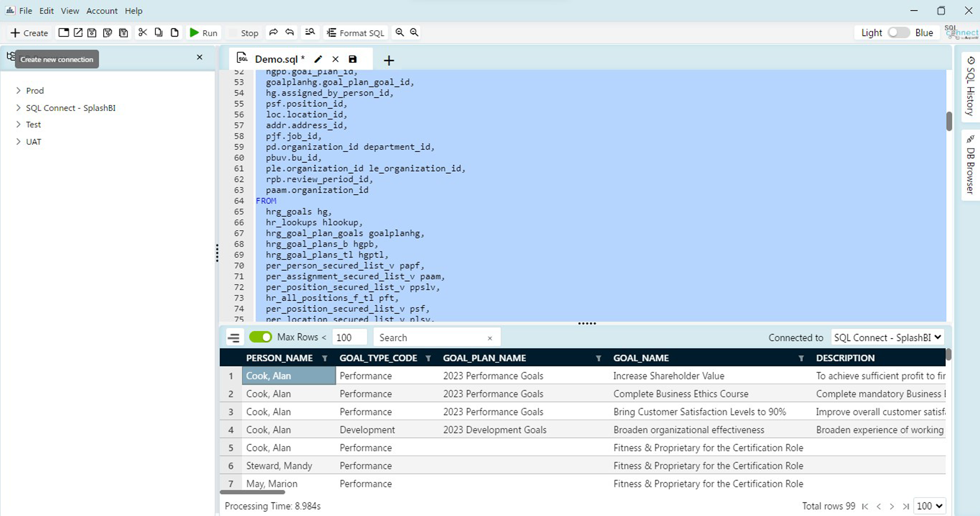Disable the Max Rows toggle
Viewport: 980px width, 516px height.
[261, 337]
